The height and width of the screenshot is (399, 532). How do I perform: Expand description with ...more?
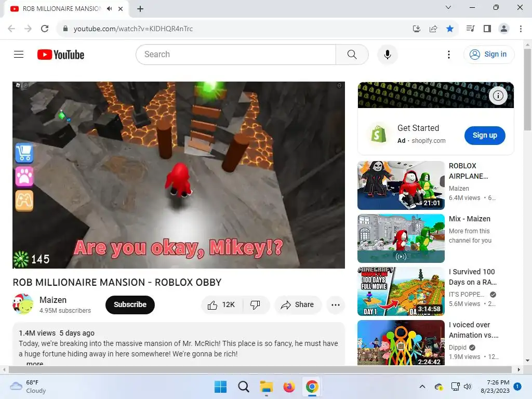point(35,363)
